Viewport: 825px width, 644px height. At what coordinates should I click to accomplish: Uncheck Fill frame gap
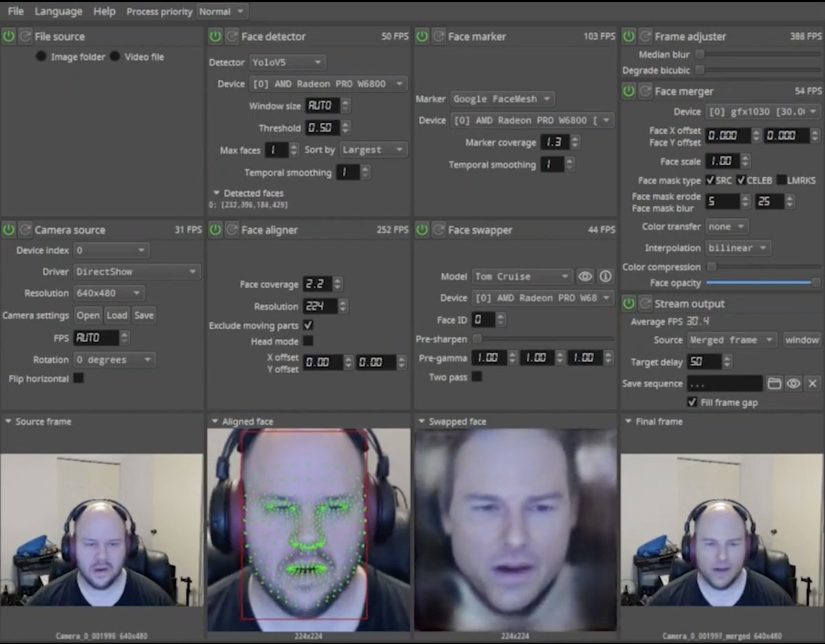click(x=692, y=402)
